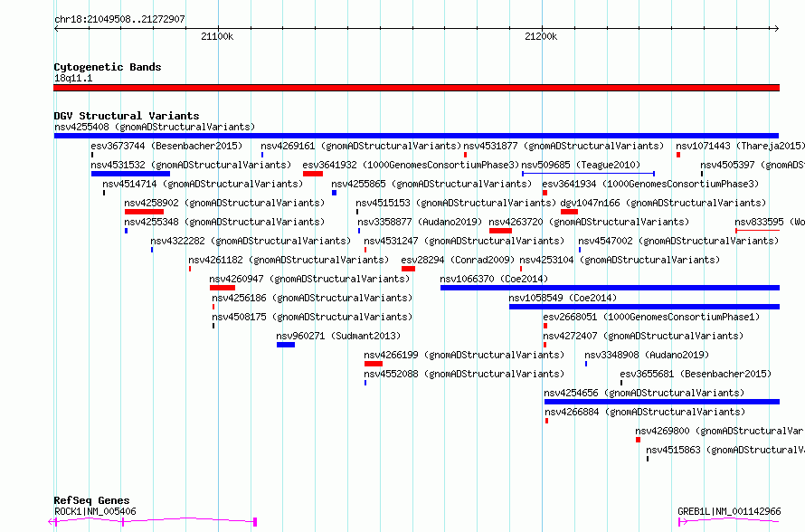
Task: Click nsv4531877 variant label
Action: pos(563,146)
